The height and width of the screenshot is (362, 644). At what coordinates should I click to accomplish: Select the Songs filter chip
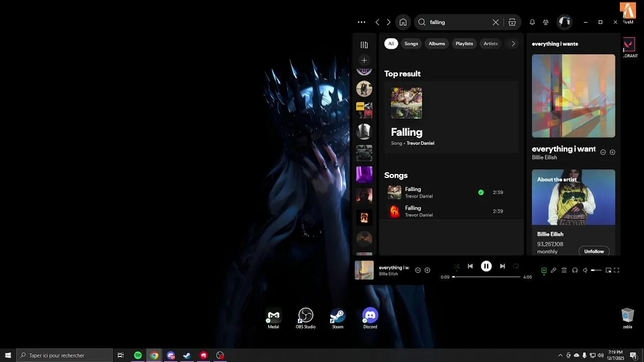point(411,44)
